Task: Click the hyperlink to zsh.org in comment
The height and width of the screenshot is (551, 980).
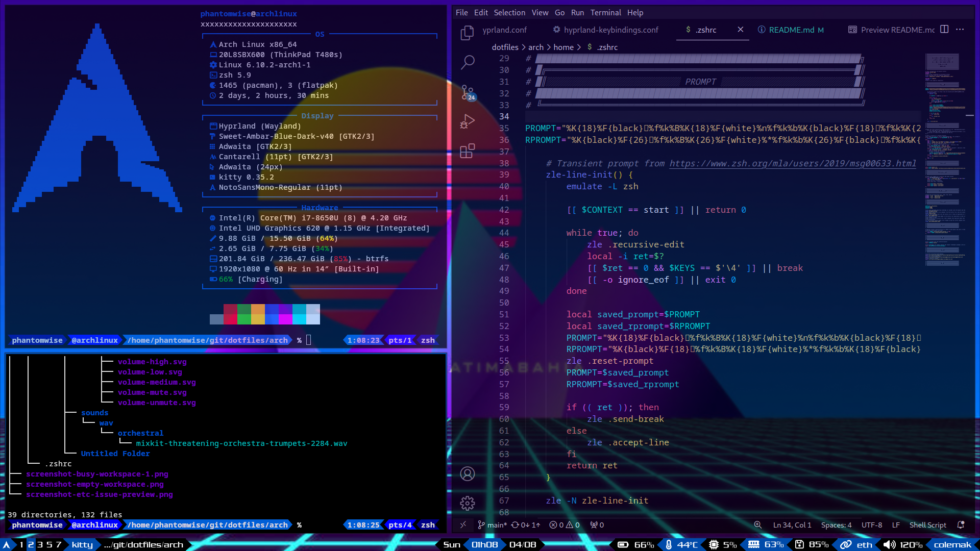Action: pos(792,163)
